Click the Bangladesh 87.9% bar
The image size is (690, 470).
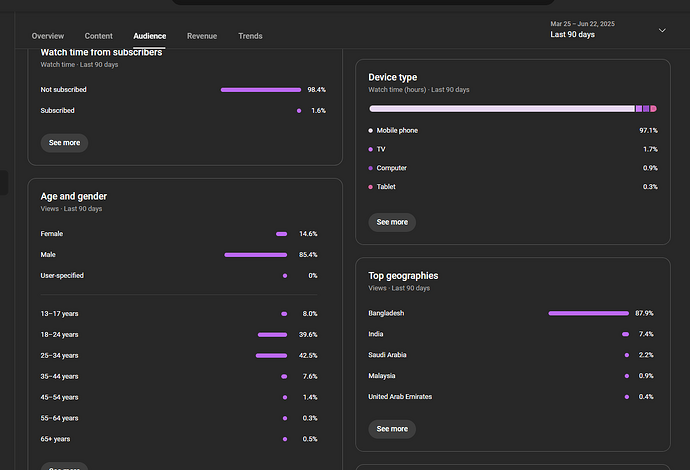[589, 313]
